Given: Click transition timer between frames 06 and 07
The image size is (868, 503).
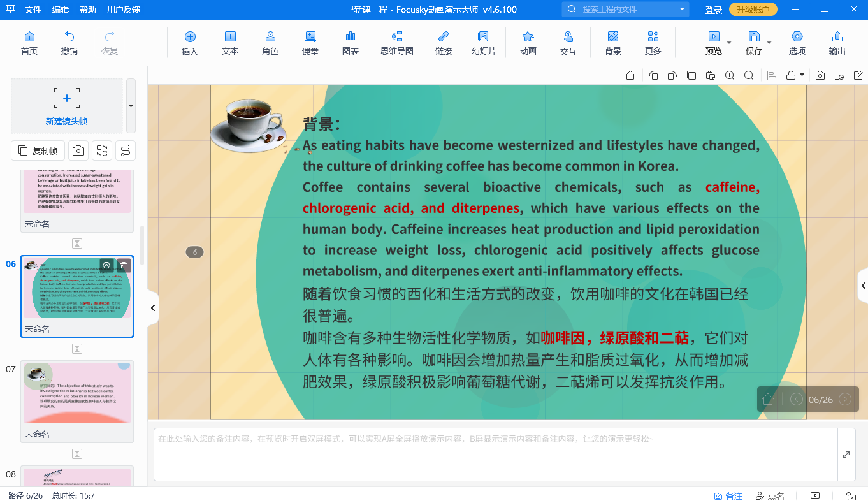Looking at the screenshot, I should click(x=77, y=348).
